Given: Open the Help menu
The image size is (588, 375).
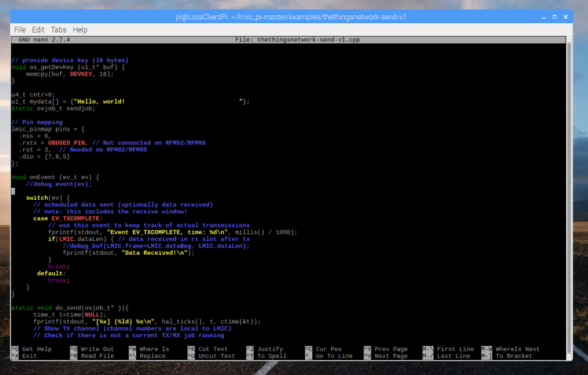Looking at the screenshot, I should (80, 30).
